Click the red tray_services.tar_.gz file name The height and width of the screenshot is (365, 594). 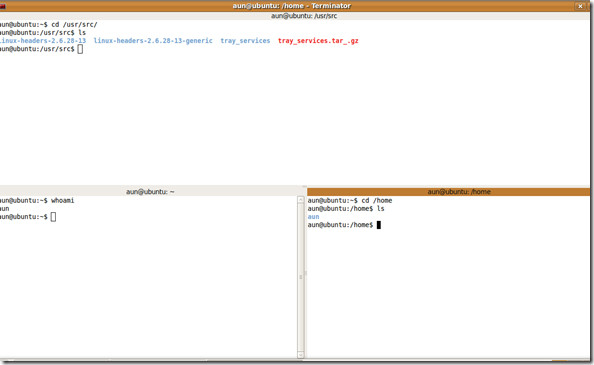pos(318,41)
